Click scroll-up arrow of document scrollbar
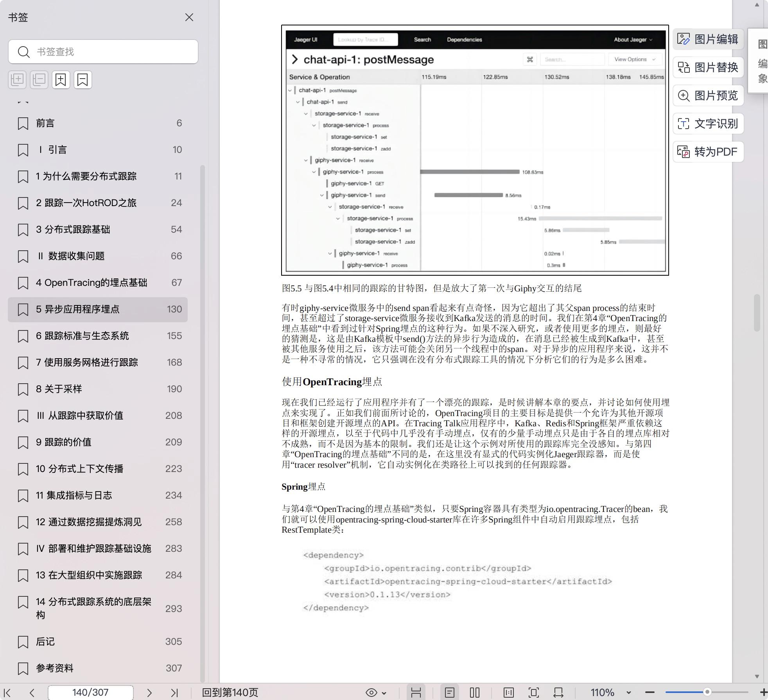 pos(757,5)
